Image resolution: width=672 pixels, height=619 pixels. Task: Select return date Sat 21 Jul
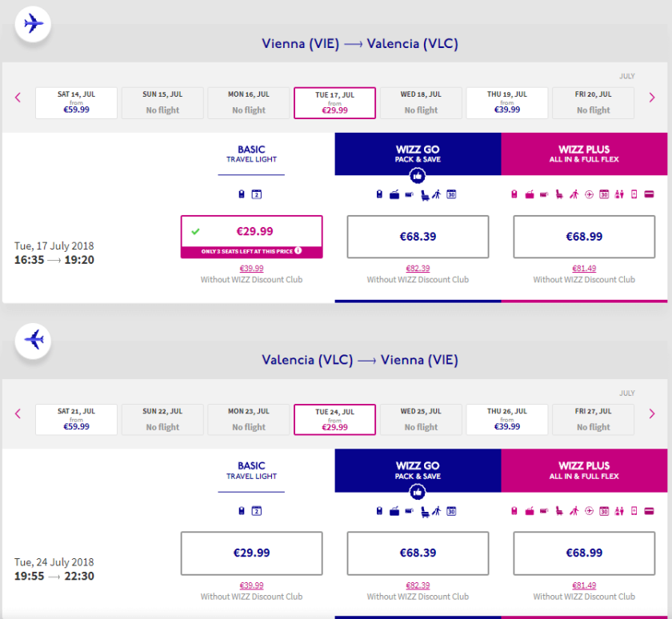[77, 419]
